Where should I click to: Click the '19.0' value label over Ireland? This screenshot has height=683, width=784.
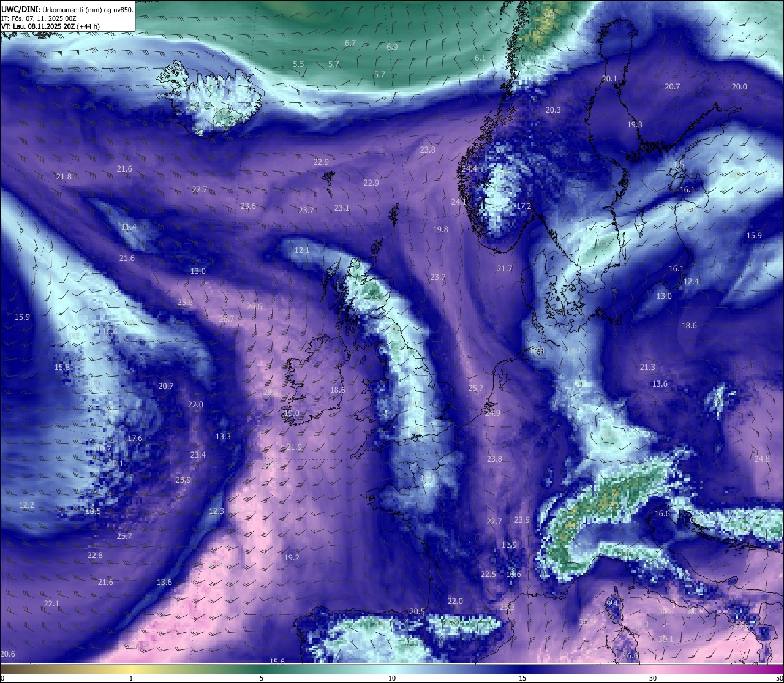[292, 414]
